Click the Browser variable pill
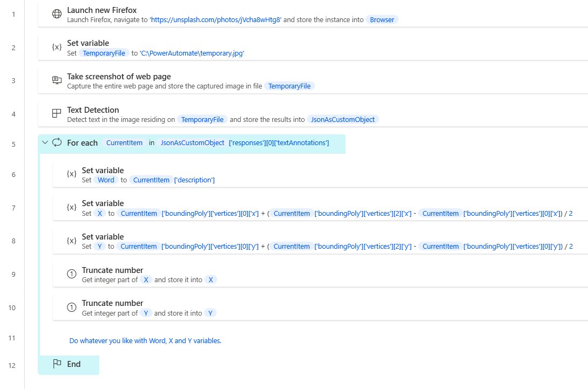Viewport: 588px width, 389px height. (x=381, y=19)
